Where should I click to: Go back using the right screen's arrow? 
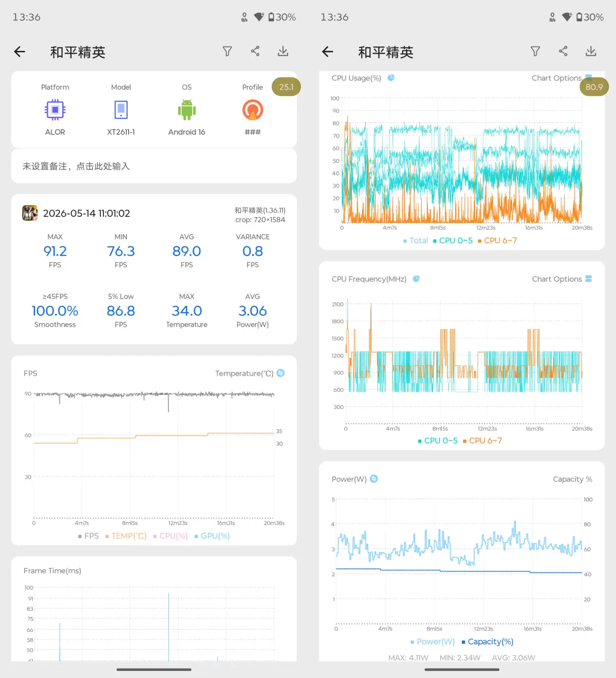328,52
